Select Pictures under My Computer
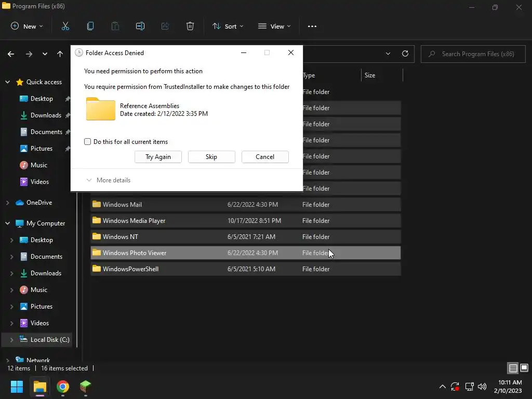Screen dimensions: 532x399 [42, 307]
